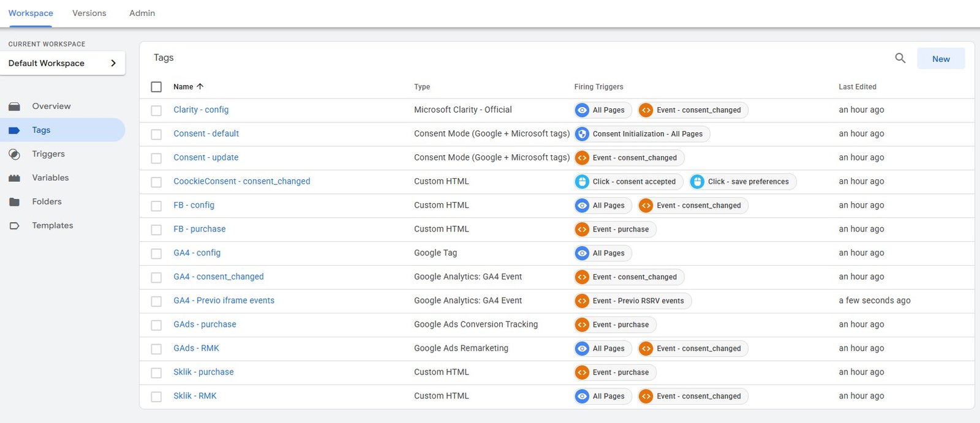Open the GA4 - Previo iframe events tag
980x423 pixels.
click(224, 301)
